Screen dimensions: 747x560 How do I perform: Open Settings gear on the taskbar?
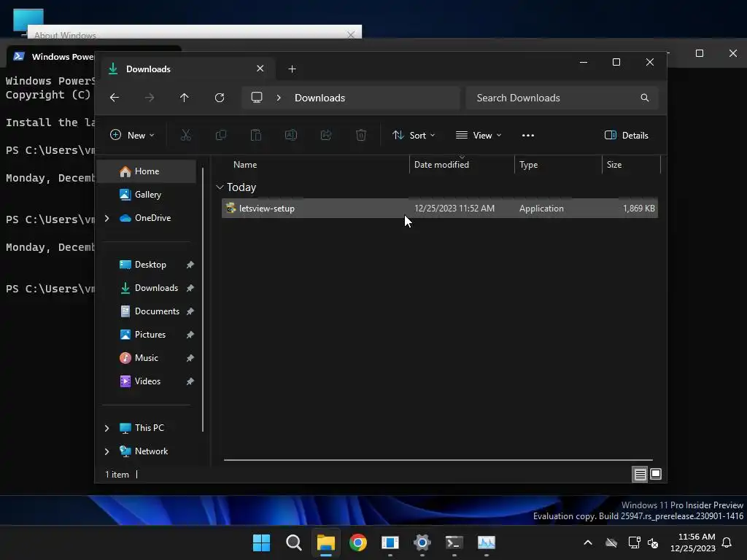click(422, 542)
